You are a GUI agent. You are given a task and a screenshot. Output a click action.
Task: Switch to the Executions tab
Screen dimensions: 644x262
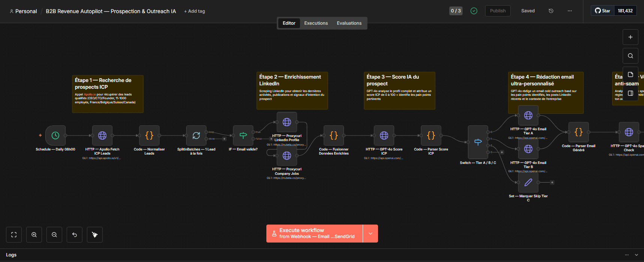point(316,23)
